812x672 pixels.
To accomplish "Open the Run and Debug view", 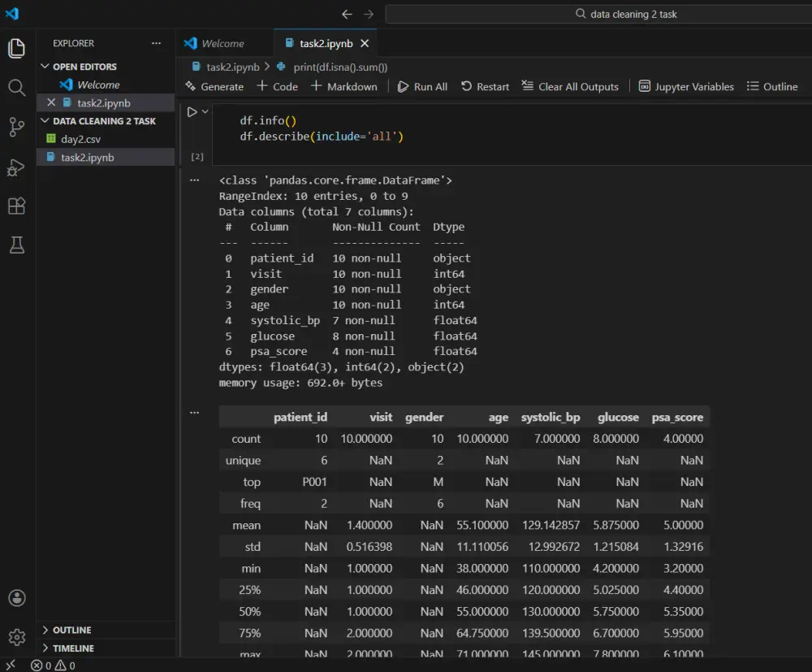I will [x=16, y=167].
